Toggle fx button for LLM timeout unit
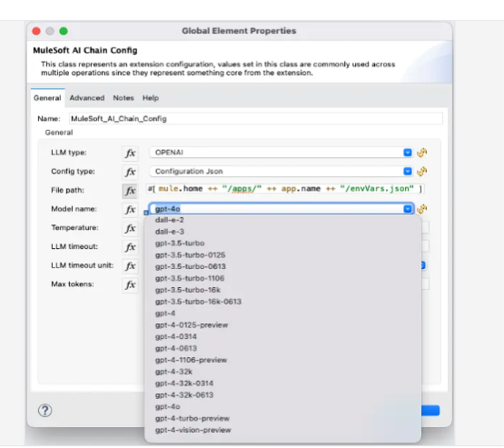 [130, 266]
